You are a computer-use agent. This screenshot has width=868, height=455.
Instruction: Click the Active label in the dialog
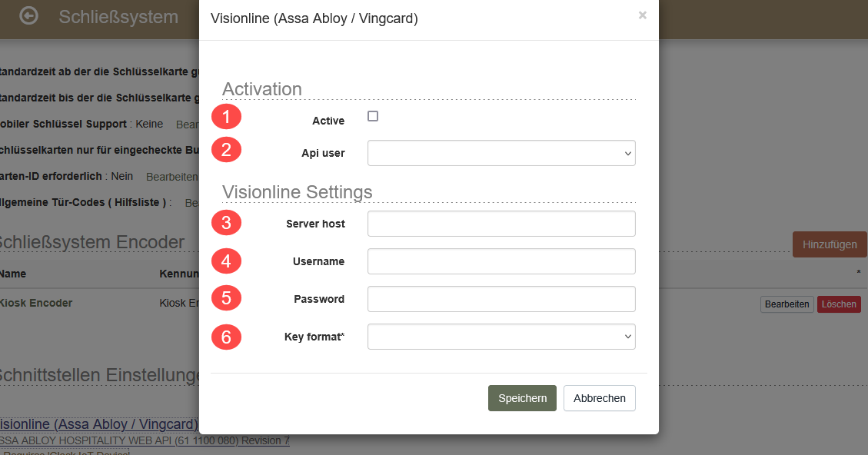328,121
